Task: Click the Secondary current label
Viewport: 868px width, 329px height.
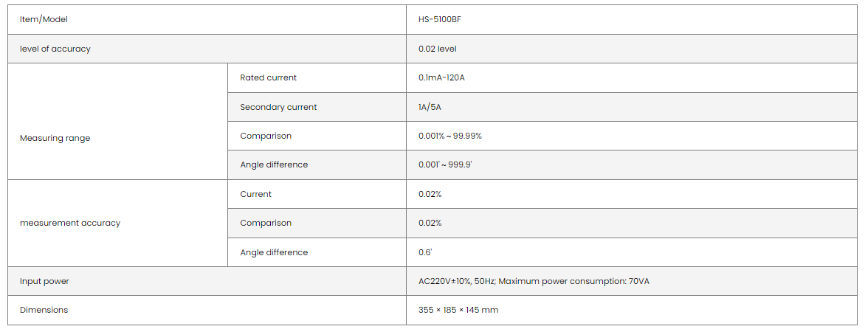Action: [278, 107]
